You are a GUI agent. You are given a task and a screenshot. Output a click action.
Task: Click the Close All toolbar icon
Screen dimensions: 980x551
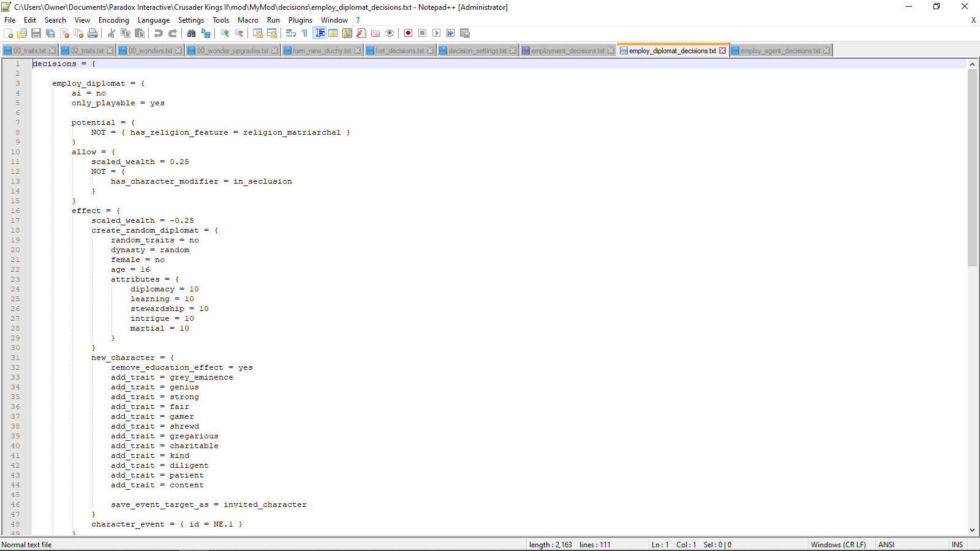click(78, 33)
